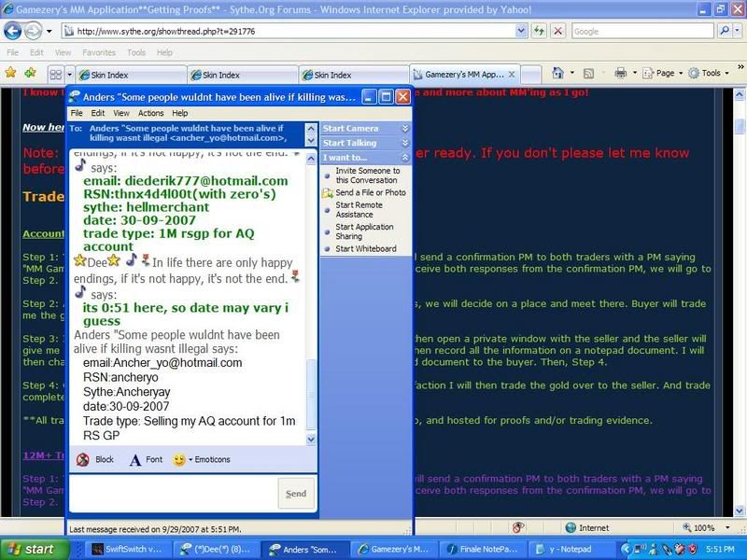Click Send a File or Photo icon

point(328,193)
